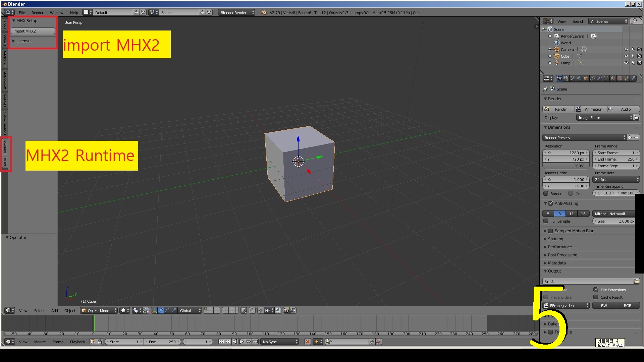Click the Animation render button
Viewport: 644px width, 362px height.
(x=590, y=109)
